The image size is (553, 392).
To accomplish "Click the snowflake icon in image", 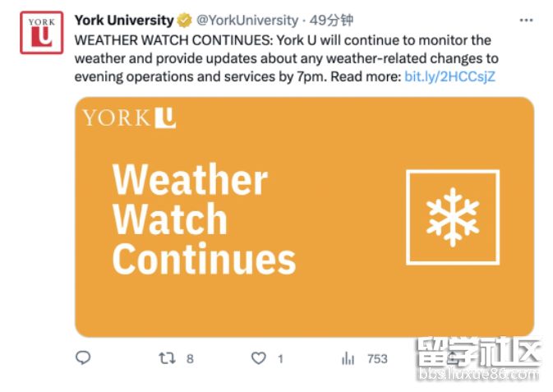I will click(453, 217).
